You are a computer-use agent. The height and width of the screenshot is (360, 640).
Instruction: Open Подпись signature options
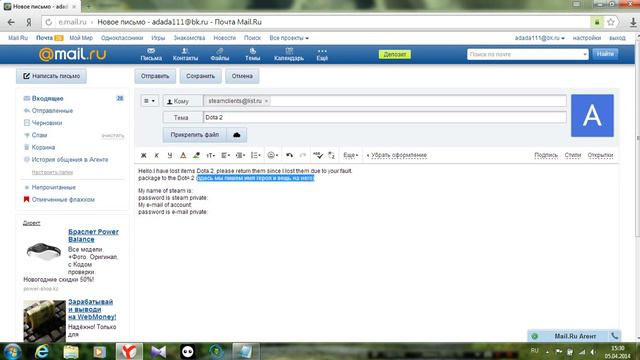point(546,155)
